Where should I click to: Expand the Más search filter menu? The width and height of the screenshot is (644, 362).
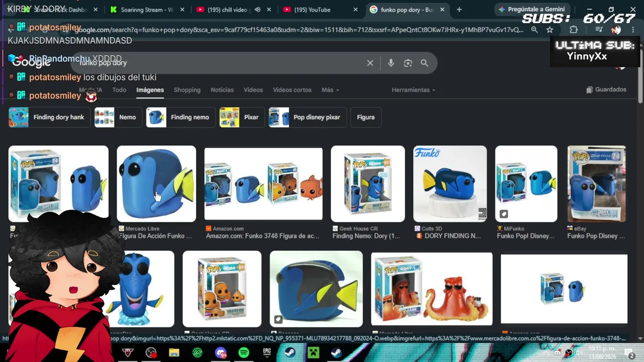click(x=330, y=90)
